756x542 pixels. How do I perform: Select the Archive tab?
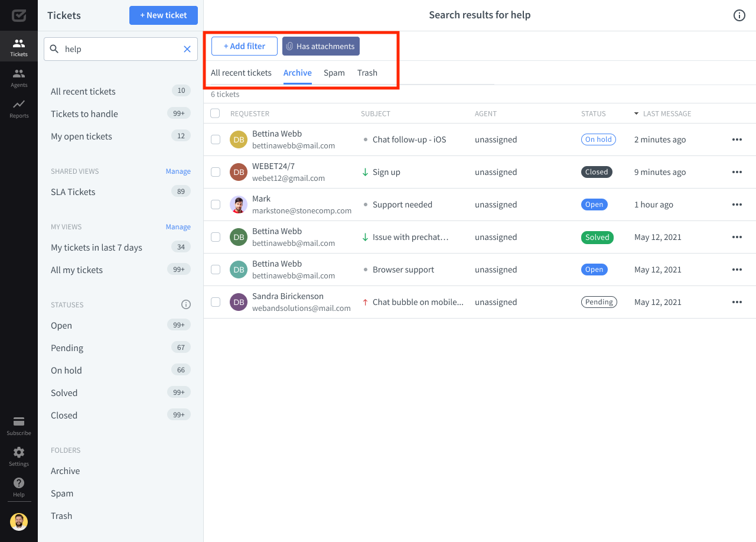[298, 73]
